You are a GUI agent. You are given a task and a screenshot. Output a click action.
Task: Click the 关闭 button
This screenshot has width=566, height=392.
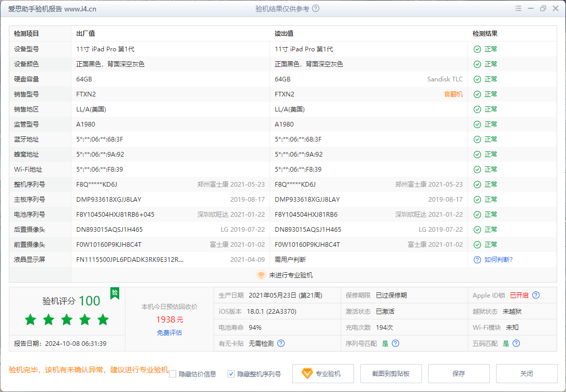point(527,373)
